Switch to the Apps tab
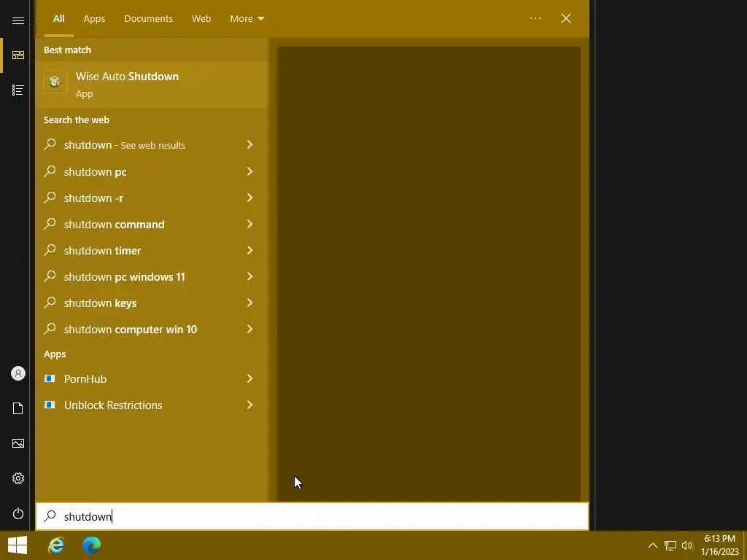Image resolution: width=747 pixels, height=560 pixels. [x=94, y=18]
